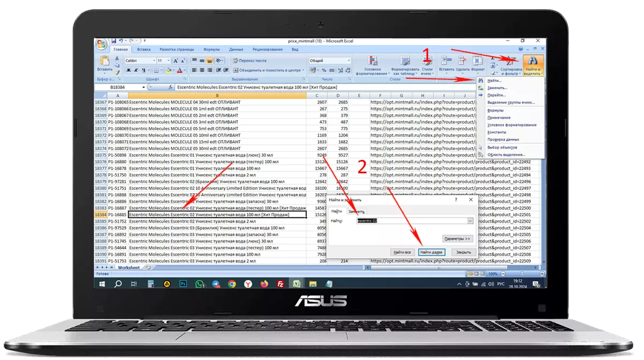The height and width of the screenshot is (360, 644).
Task: Open the Calibri font name dropdown
Action: [154, 61]
